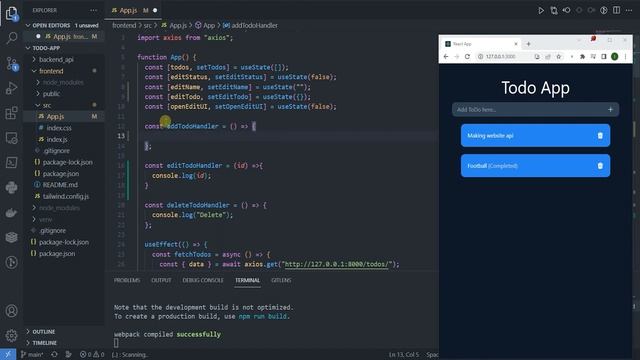Go back in the browser window
640x360 pixels.
tap(446, 57)
